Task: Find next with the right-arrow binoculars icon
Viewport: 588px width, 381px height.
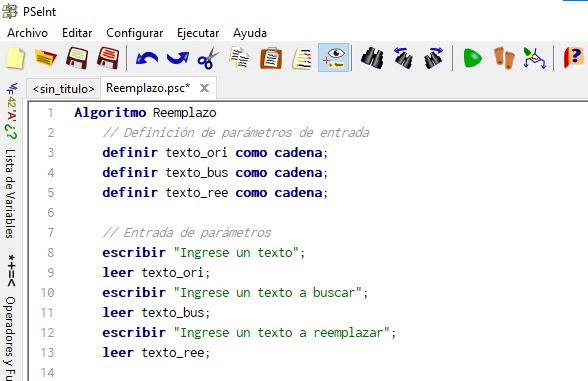Action: point(434,58)
